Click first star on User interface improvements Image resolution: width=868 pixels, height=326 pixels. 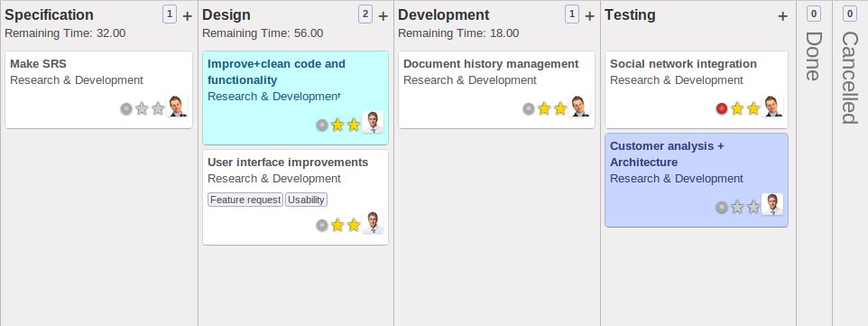point(337,225)
